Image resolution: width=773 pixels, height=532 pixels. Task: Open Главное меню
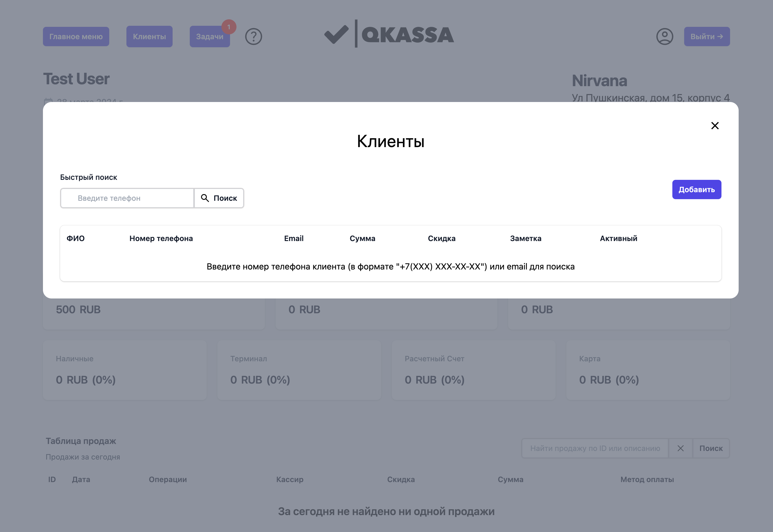pyautogui.click(x=76, y=37)
